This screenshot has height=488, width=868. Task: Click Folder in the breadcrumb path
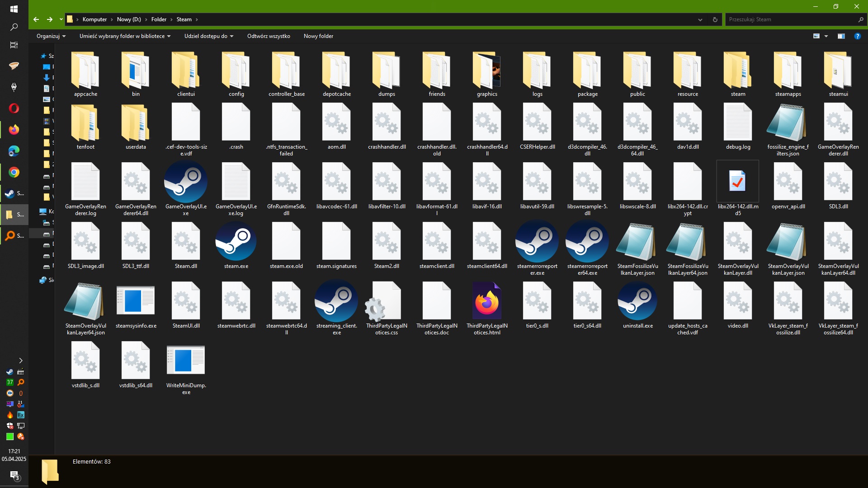click(x=159, y=19)
